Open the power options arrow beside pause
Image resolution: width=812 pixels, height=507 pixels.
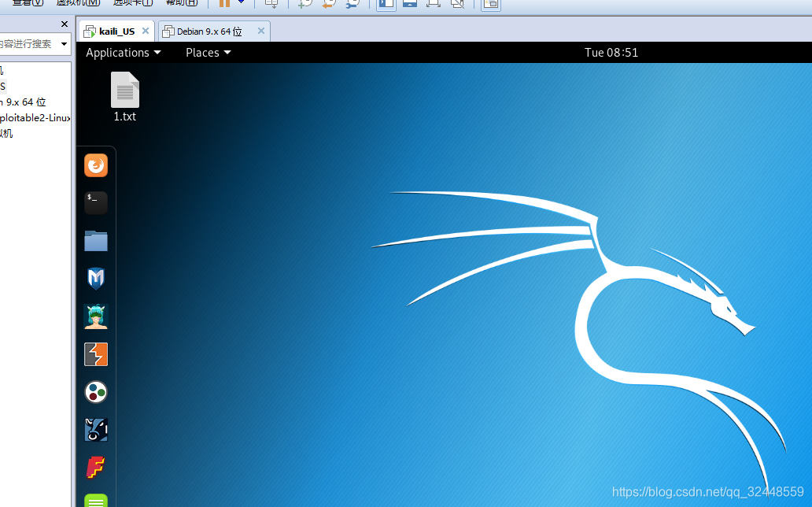tap(242, 2)
